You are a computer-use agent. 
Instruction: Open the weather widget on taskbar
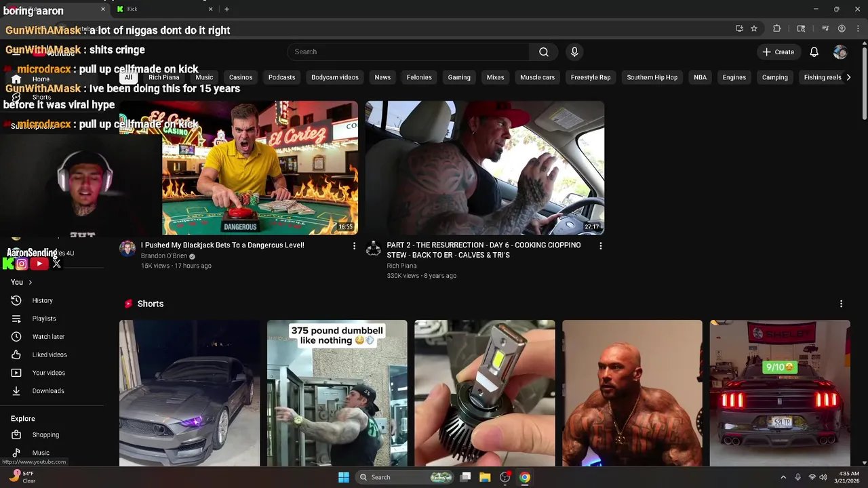(x=22, y=476)
